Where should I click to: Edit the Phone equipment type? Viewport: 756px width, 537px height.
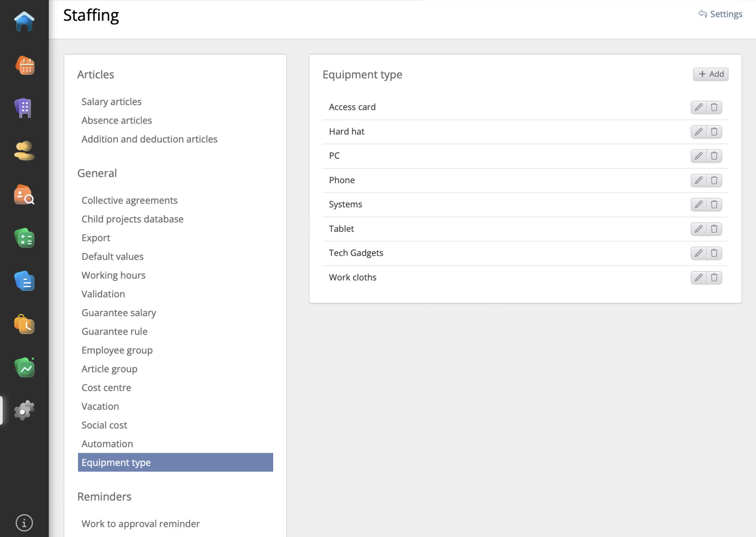coord(699,180)
